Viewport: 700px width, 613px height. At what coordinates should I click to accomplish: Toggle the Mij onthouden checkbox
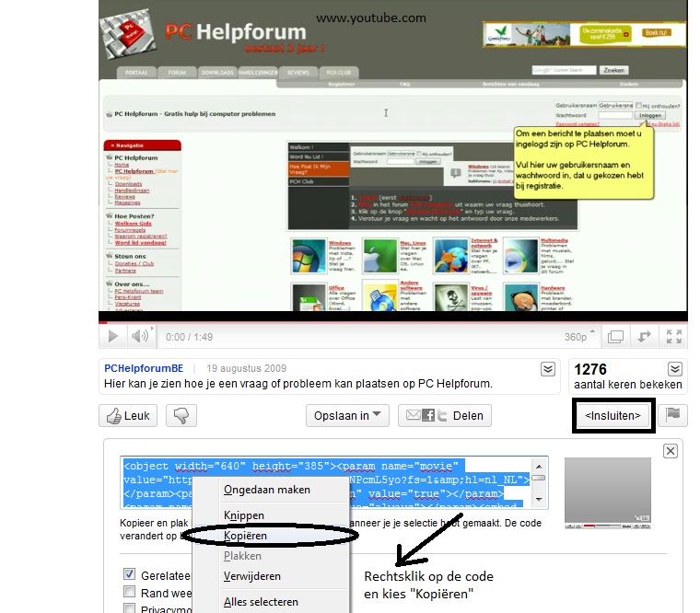(x=639, y=105)
